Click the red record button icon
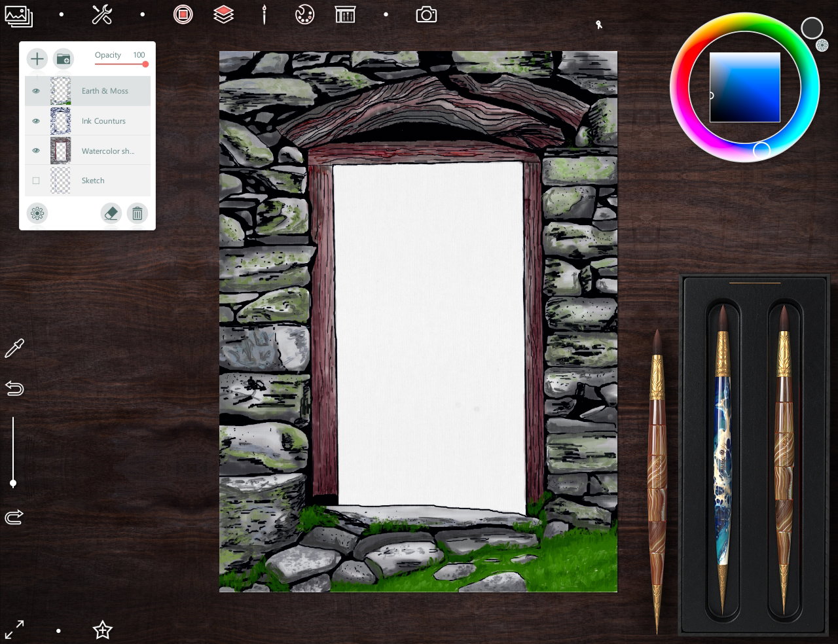This screenshot has width=838, height=644. point(183,14)
